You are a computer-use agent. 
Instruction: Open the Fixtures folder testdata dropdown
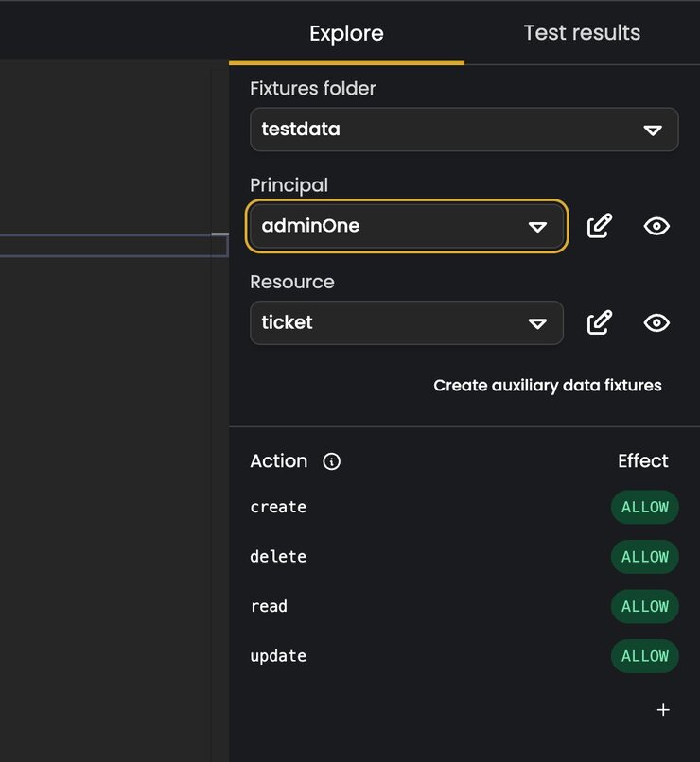(464, 130)
